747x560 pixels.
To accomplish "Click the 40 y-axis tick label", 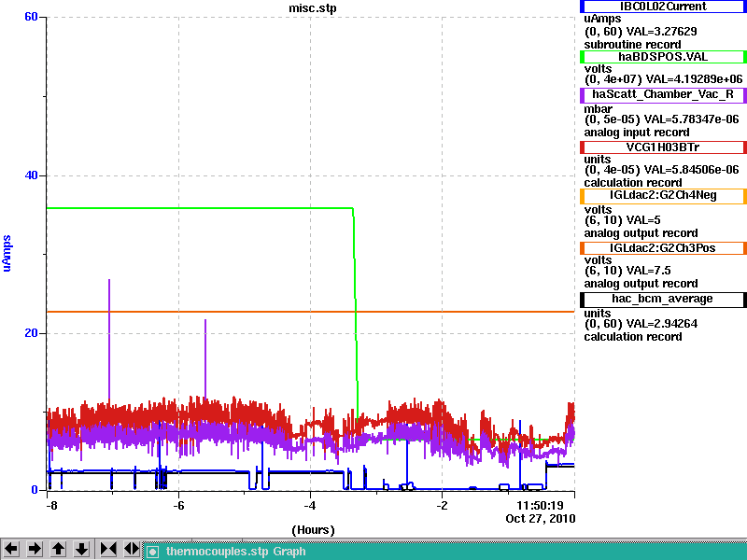I will click(x=31, y=175).
